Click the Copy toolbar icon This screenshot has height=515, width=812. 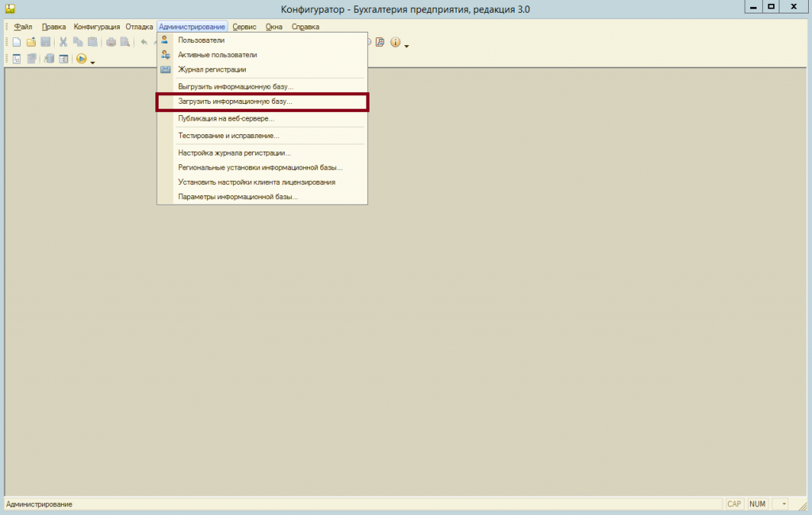[78, 43]
